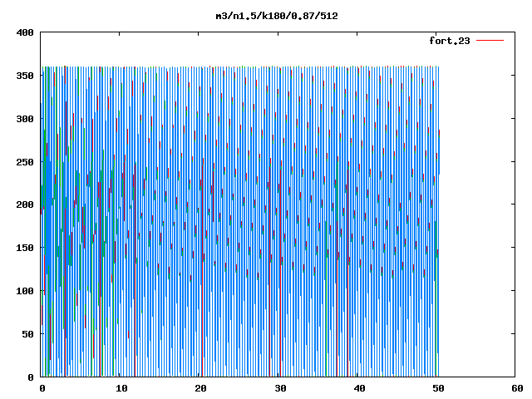
Task: Click x-axis label 40
Action: [x=359, y=388]
